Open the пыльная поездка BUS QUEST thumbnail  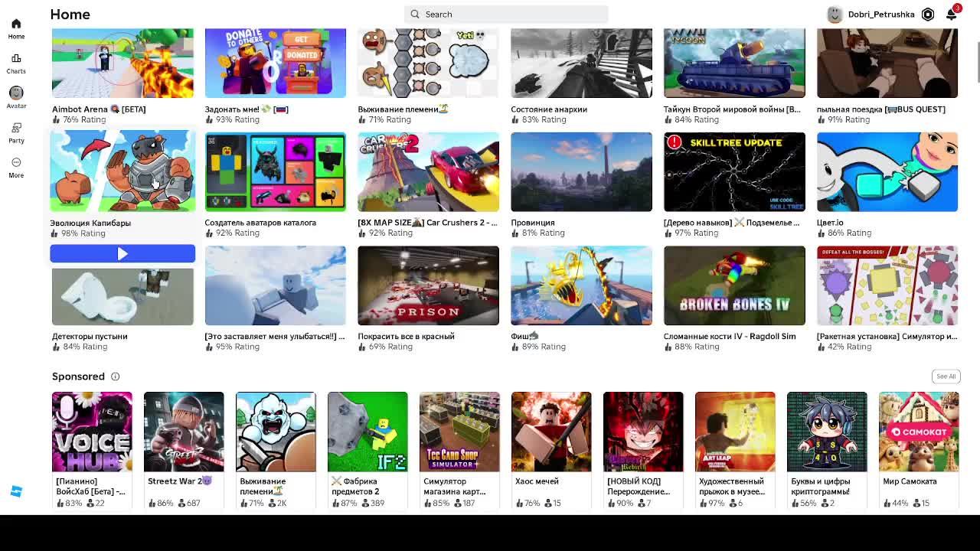(887, 63)
